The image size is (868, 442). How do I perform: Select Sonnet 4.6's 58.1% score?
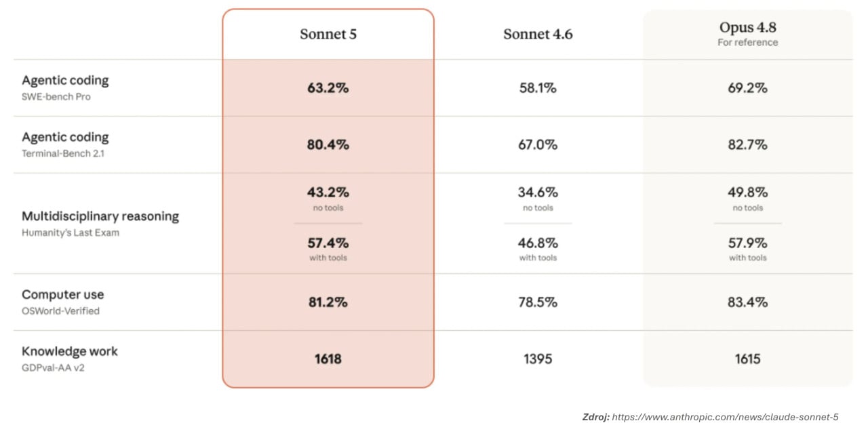coord(538,88)
